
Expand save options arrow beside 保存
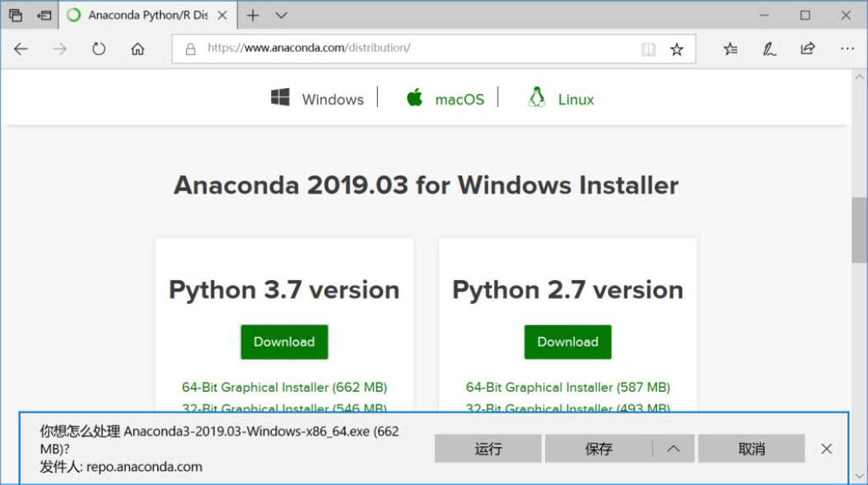pyautogui.click(x=673, y=449)
